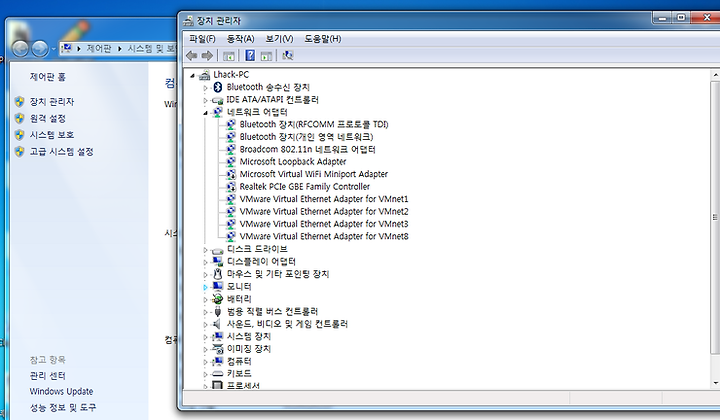Click the scrollbar up arrow in device tree
The height and width of the screenshot is (420, 720).
tap(715, 75)
